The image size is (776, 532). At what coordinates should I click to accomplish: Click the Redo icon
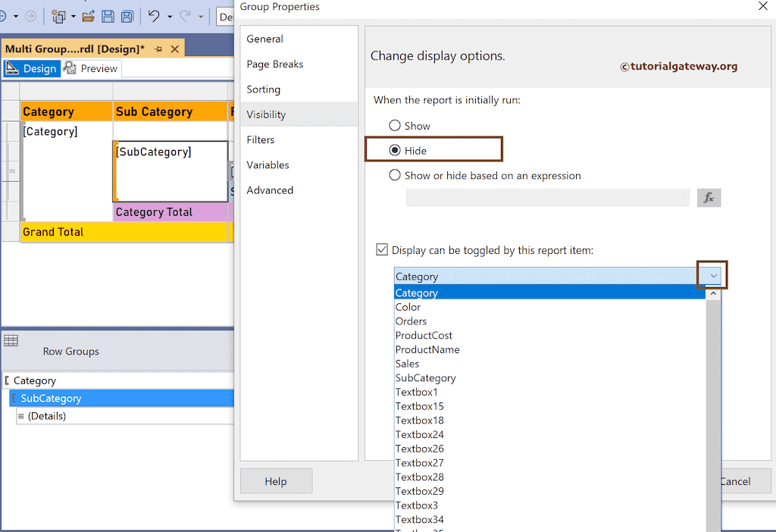click(187, 15)
